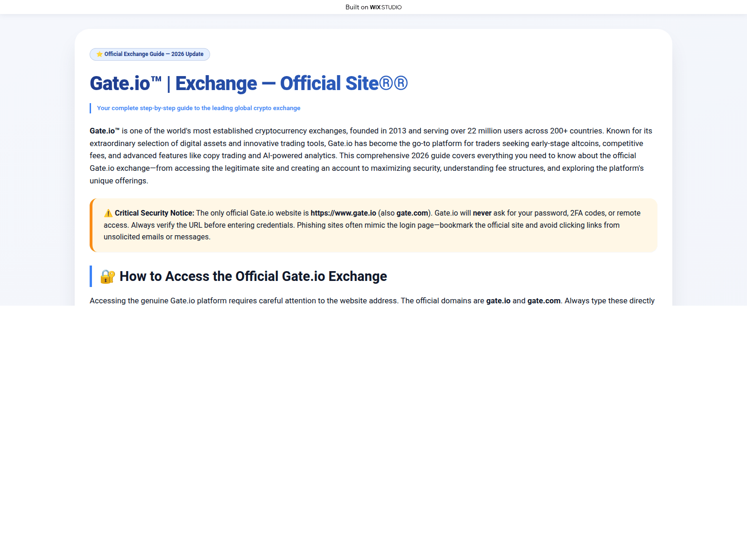Click the bold 'https://www.gate.io' text
The height and width of the screenshot is (560, 747).
coord(343,213)
